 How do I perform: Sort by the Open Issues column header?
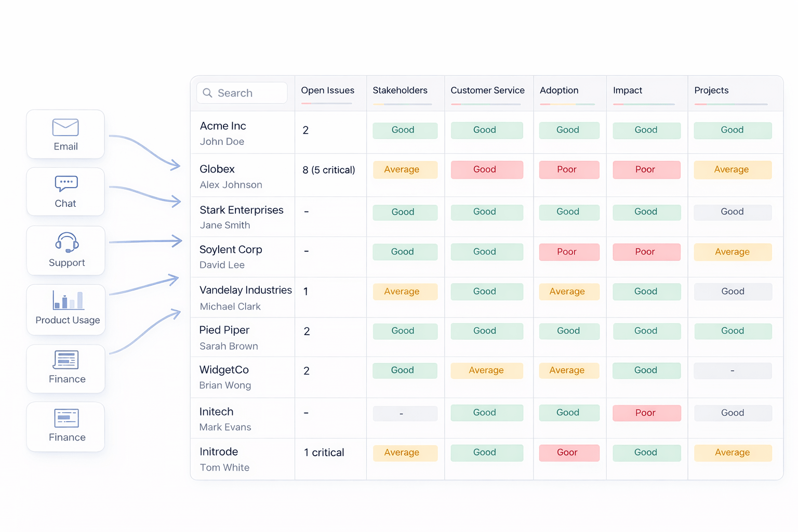[x=327, y=90]
